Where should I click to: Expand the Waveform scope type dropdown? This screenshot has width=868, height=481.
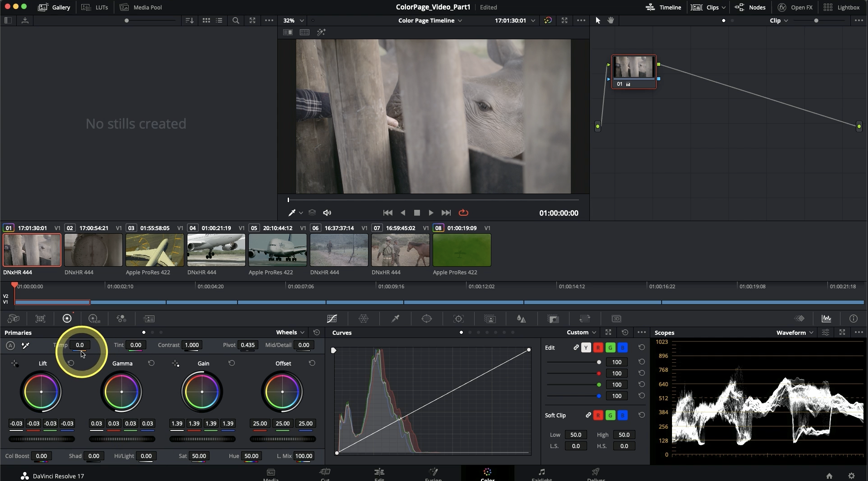[x=794, y=333]
